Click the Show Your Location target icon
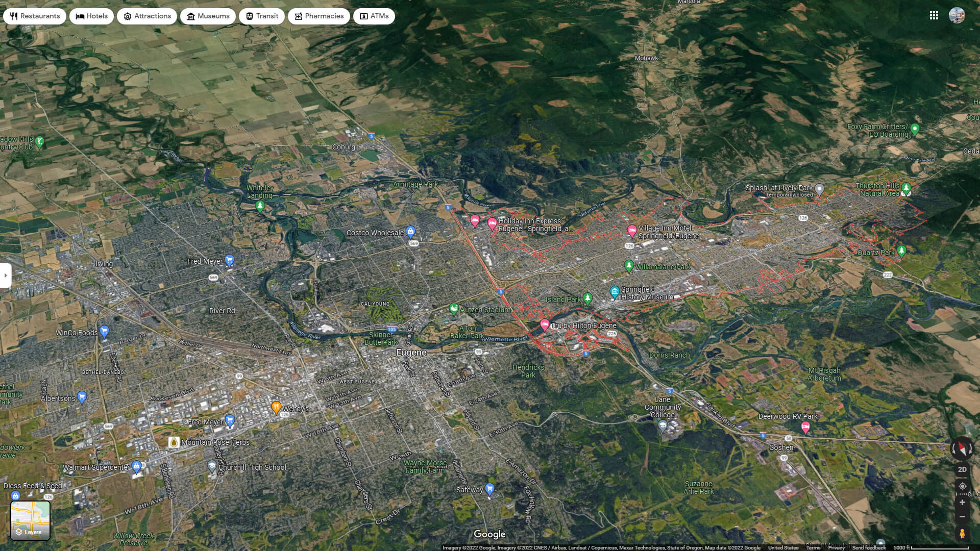980x551 pixels. click(x=962, y=486)
